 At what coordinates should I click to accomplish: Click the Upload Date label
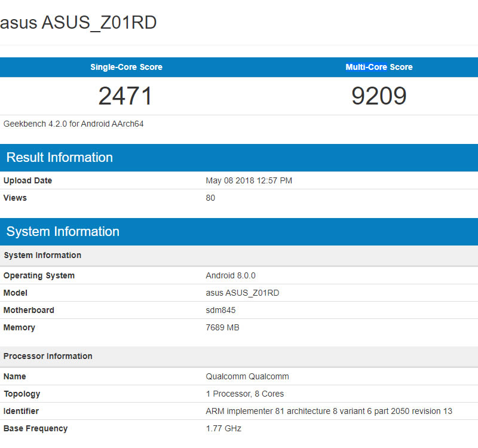point(27,180)
